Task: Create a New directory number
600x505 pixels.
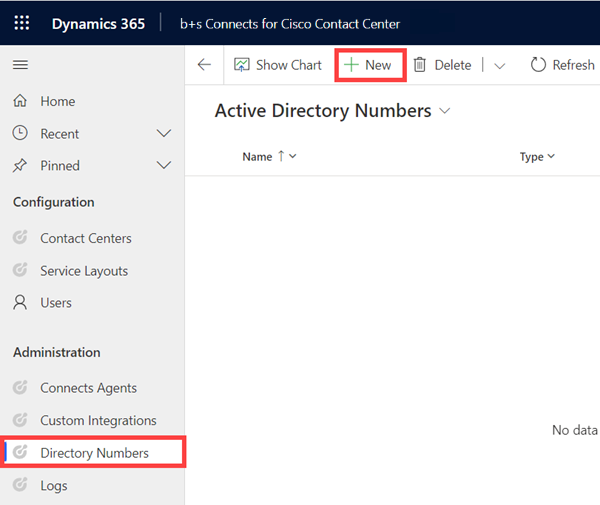Action: (x=370, y=65)
